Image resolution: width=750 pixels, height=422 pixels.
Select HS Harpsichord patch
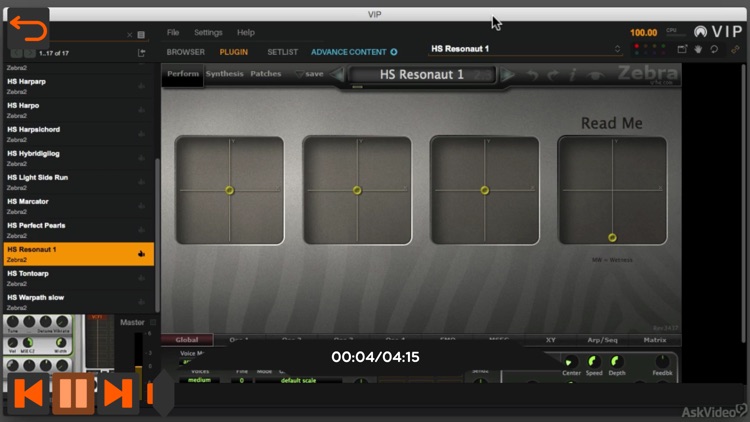(x=78, y=134)
